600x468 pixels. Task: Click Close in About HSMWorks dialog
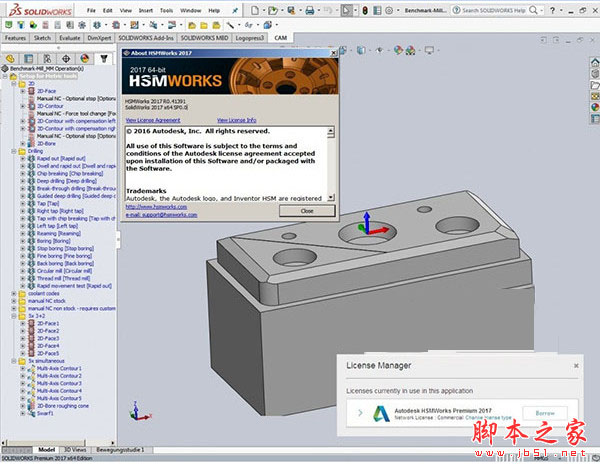(x=306, y=210)
